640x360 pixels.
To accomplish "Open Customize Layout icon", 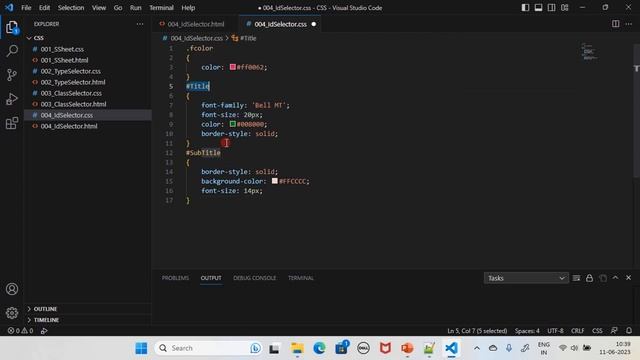I will (x=565, y=7).
